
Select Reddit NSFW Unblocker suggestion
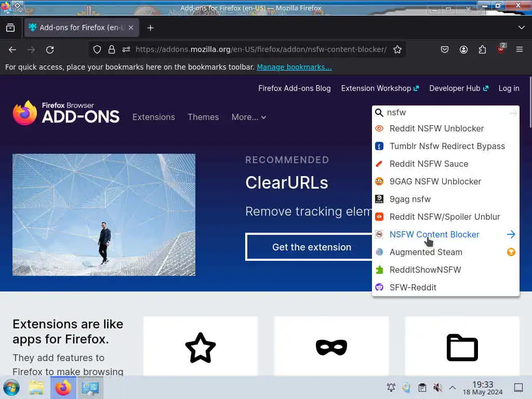[x=445, y=129]
